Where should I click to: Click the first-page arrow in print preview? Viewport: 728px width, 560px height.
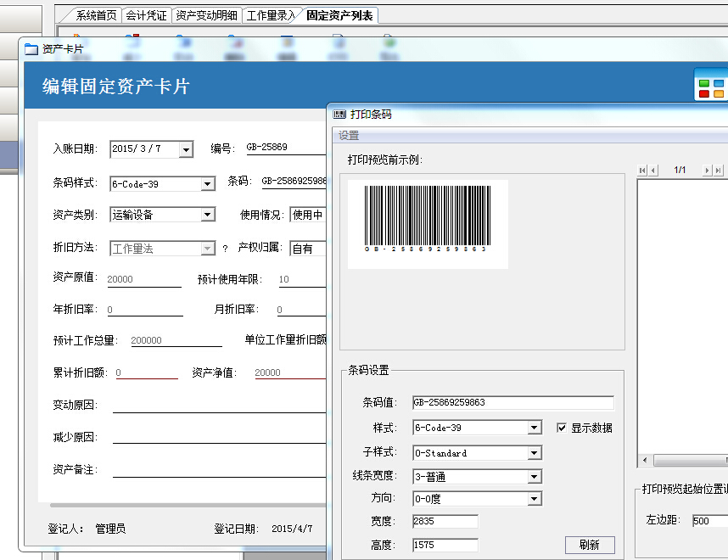(x=643, y=170)
